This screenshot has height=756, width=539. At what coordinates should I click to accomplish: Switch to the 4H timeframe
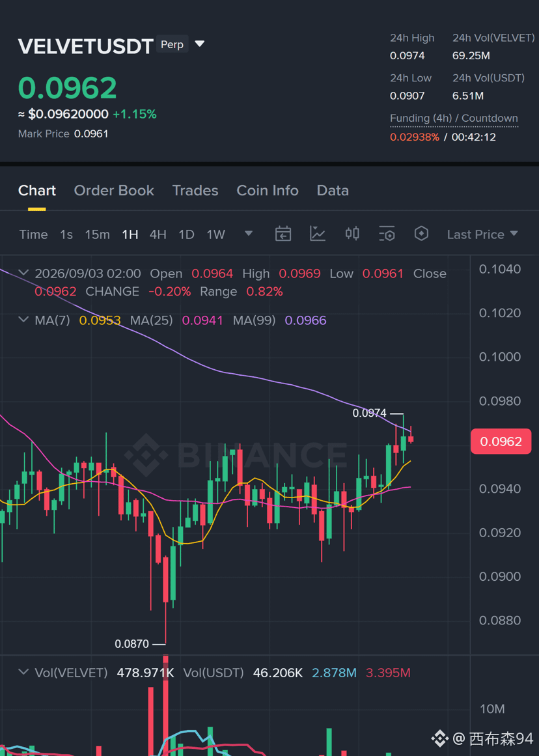[158, 234]
